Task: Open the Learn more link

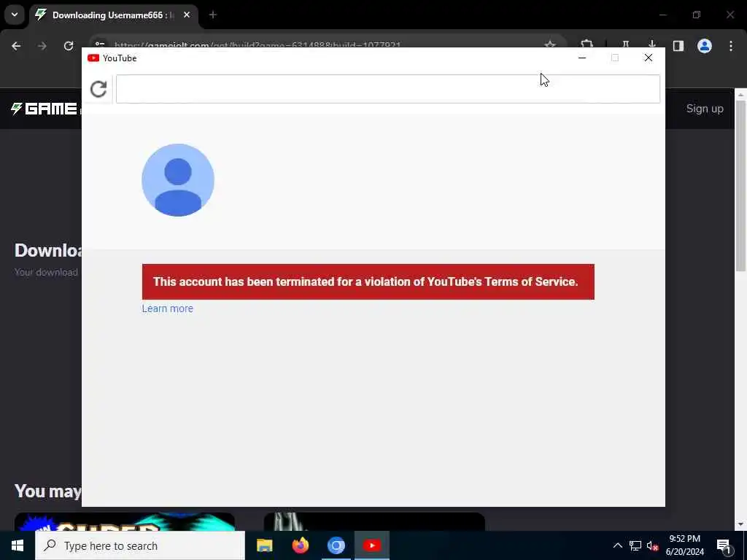Action: (x=167, y=308)
